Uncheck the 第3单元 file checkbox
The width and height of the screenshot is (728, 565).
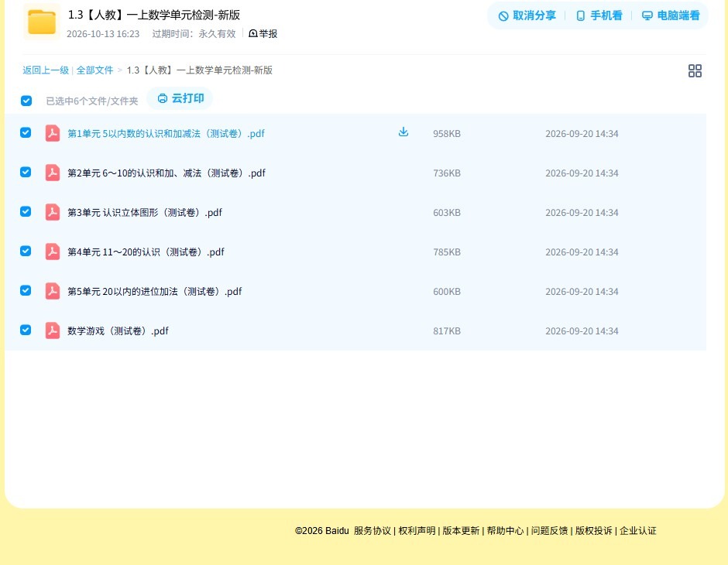tap(26, 211)
